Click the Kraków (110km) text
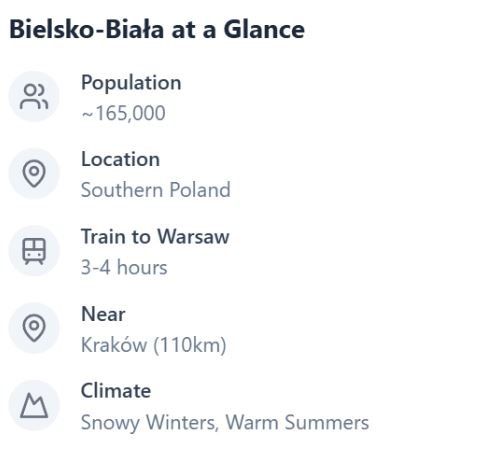477x466 pixels. tap(154, 344)
